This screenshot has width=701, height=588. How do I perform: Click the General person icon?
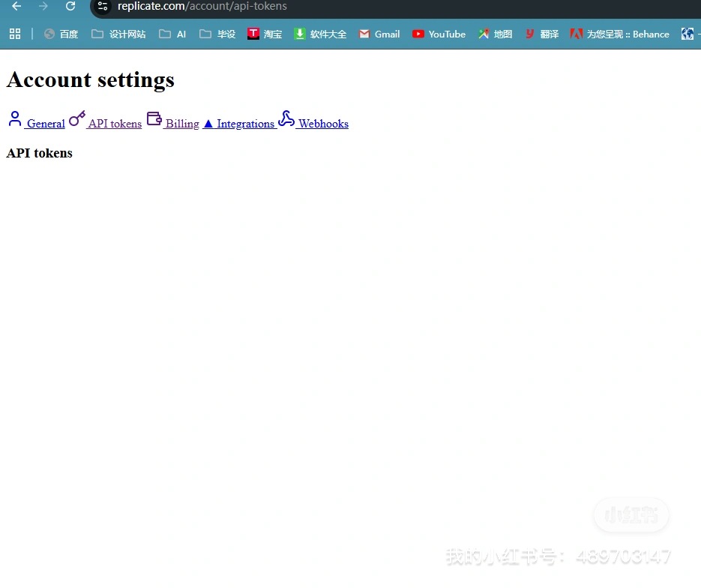point(15,119)
